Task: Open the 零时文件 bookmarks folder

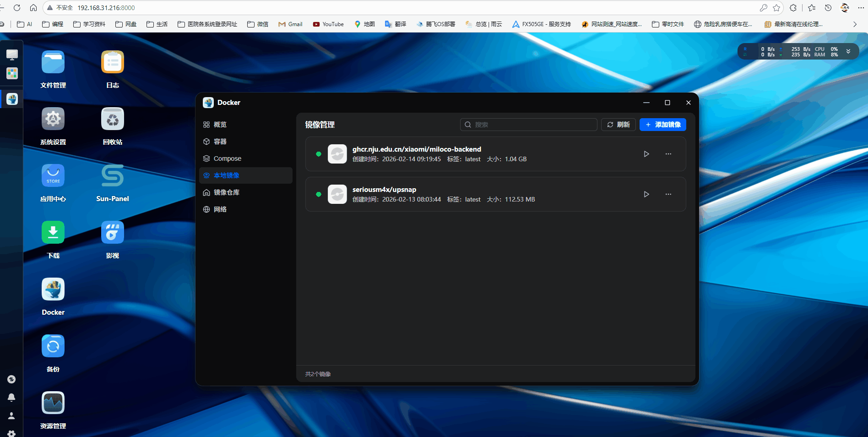Action: click(668, 24)
